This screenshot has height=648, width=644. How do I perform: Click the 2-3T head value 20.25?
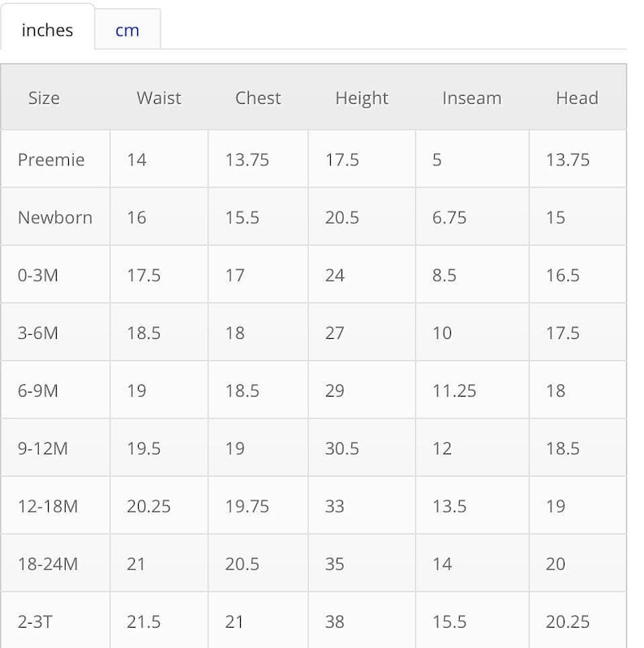click(568, 622)
